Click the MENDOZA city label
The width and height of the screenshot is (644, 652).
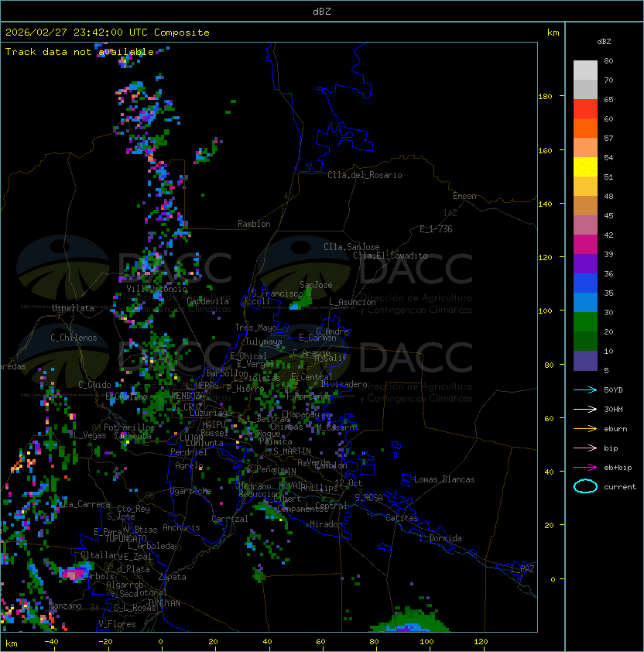tap(189, 396)
